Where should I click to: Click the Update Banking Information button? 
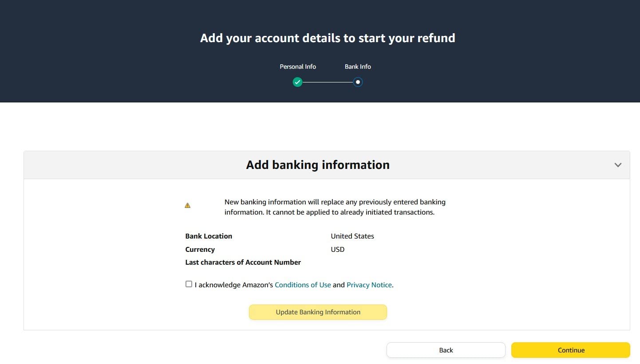tap(318, 312)
